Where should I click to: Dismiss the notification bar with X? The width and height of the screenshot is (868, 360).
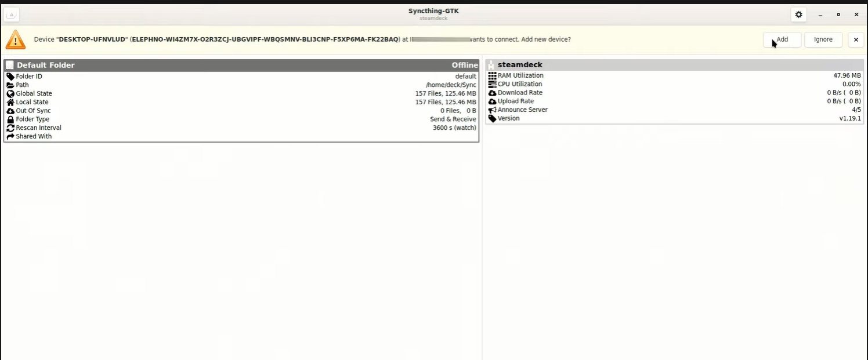coord(856,39)
